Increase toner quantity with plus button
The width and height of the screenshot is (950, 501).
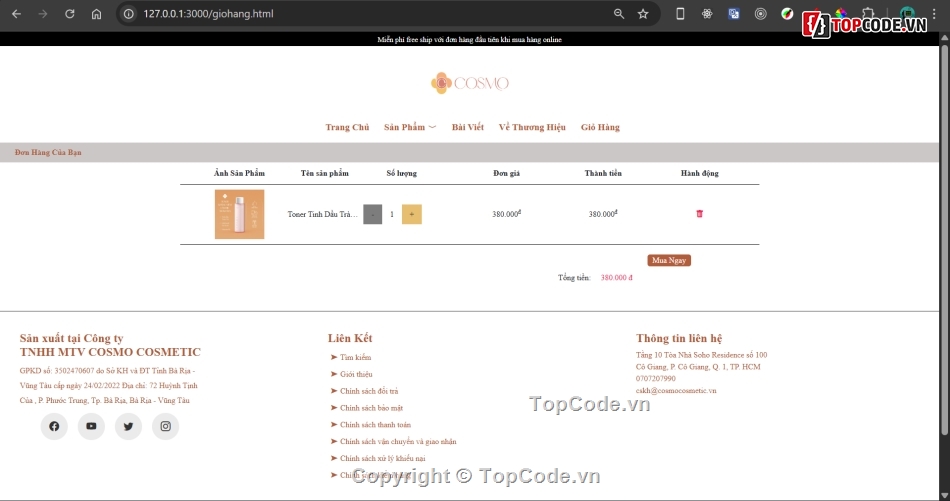(411, 214)
